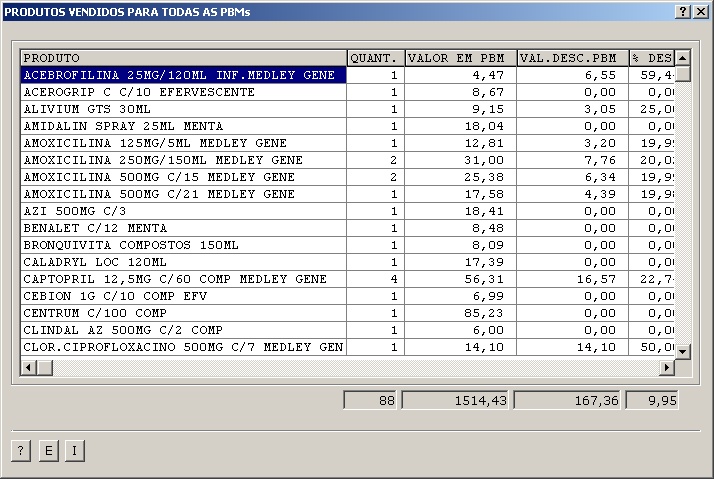Click the vertical scrollbar down arrow
The height and width of the screenshot is (479, 714).
(x=683, y=351)
